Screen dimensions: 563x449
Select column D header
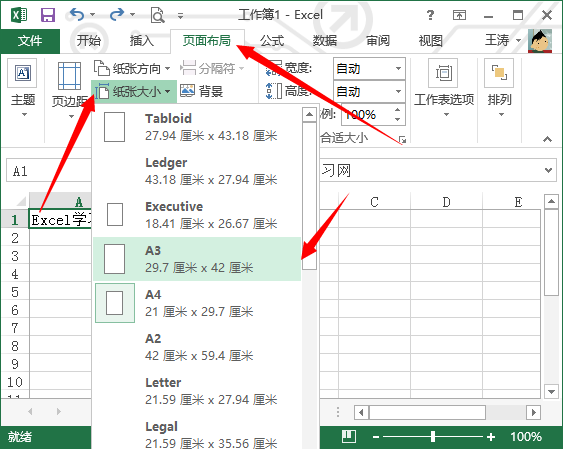click(446, 202)
